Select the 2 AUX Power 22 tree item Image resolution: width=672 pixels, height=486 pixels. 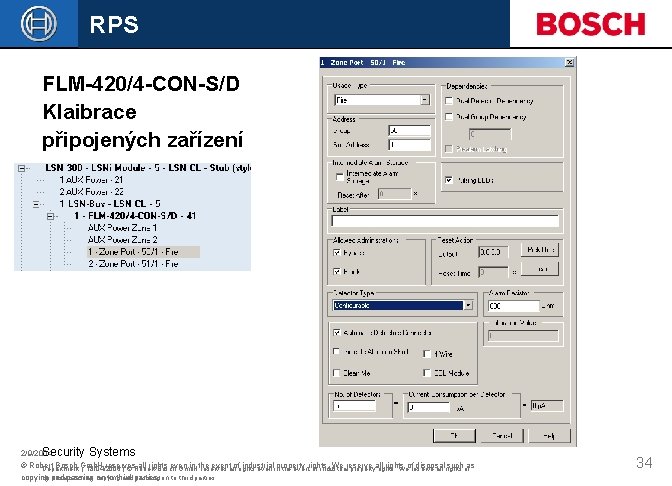point(91,192)
